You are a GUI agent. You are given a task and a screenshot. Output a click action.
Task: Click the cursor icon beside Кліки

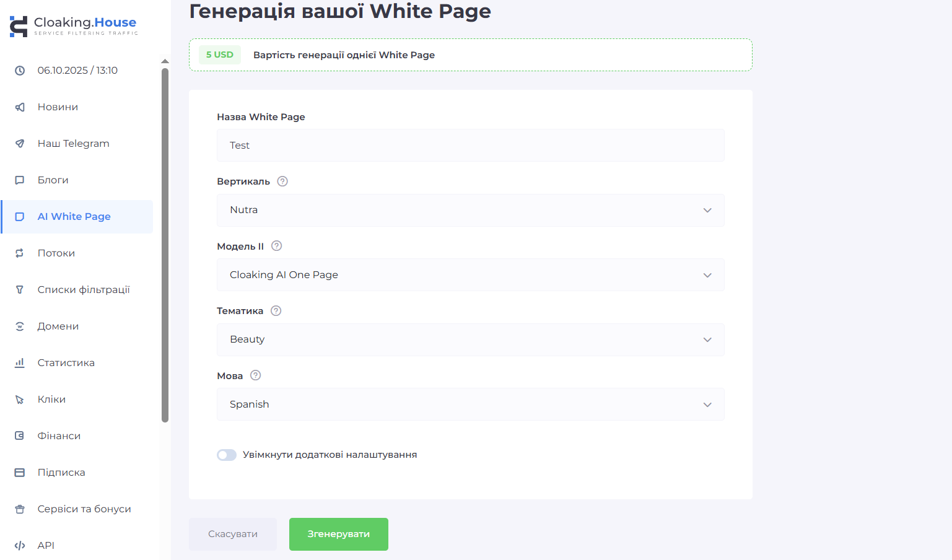[20, 400]
